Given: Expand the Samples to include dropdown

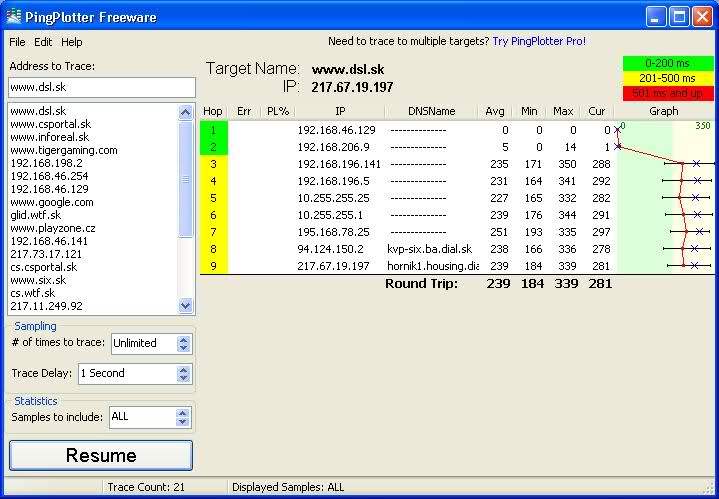Looking at the screenshot, I should click(183, 416).
